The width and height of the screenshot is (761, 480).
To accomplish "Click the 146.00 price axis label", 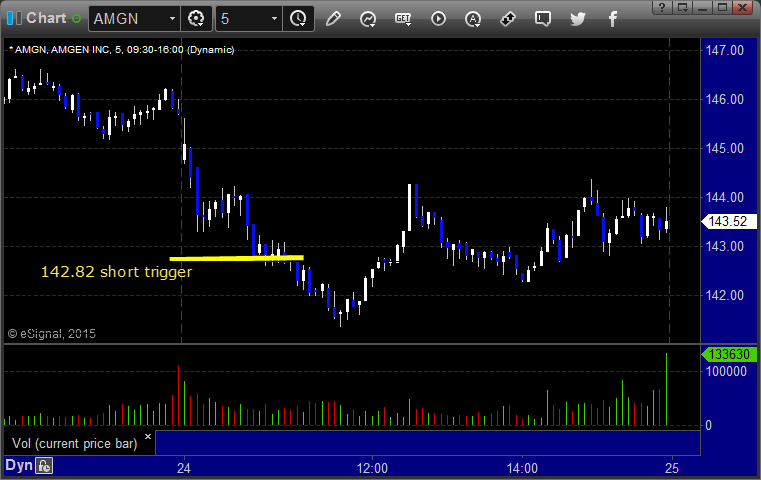I will point(725,99).
